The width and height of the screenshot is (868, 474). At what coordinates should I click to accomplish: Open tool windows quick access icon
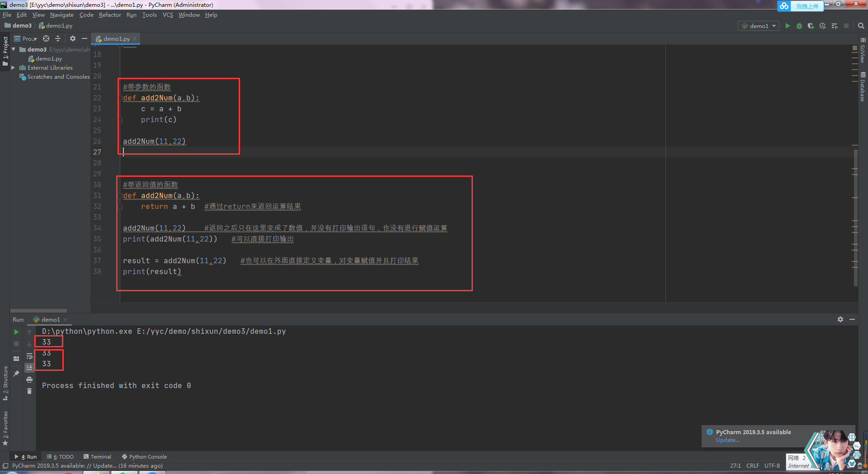5,466
